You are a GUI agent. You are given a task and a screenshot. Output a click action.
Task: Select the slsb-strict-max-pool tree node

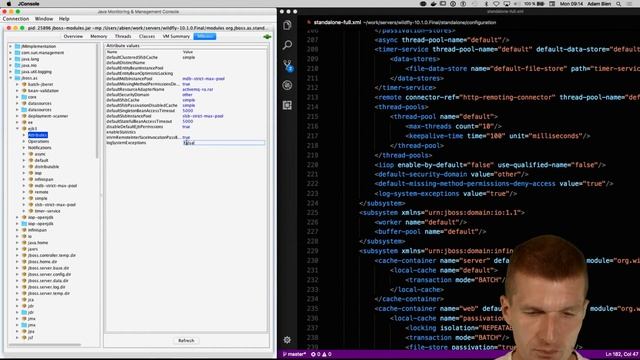pos(55,204)
